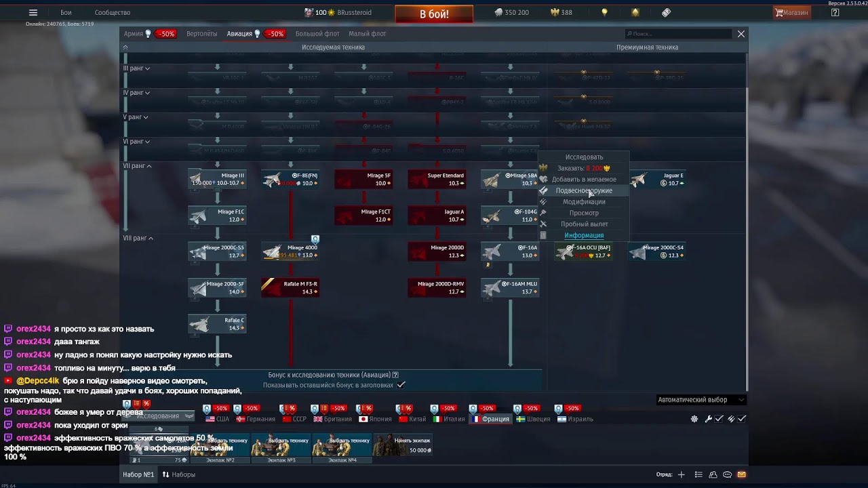Click the gear settings icon near presets

pos(694,419)
